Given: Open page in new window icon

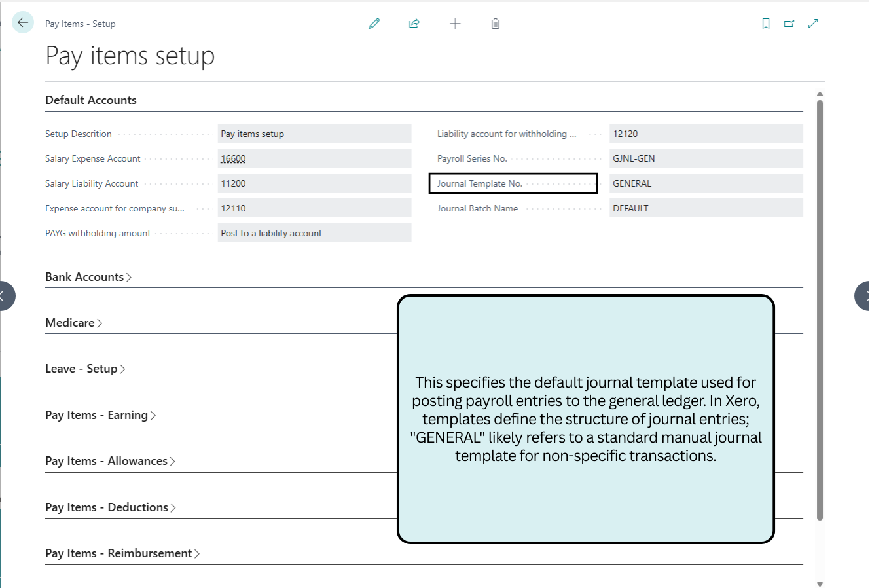Looking at the screenshot, I should (x=789, y=23).
